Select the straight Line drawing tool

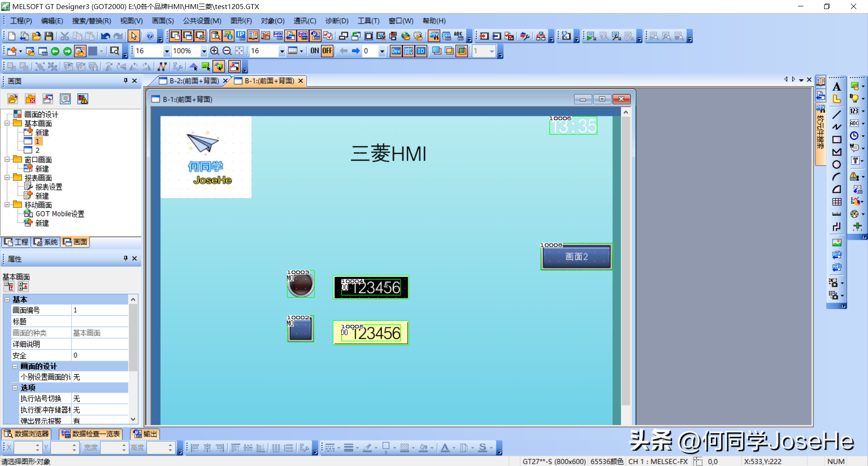(837, 115)
